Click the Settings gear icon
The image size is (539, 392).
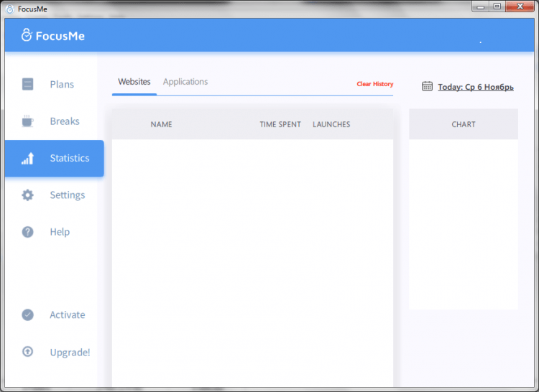[27, 195]
